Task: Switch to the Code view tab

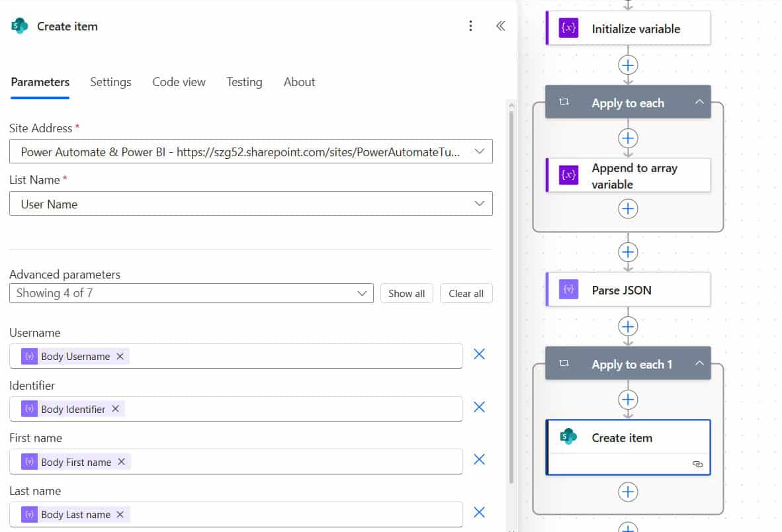Action: [x=179, y=82]
